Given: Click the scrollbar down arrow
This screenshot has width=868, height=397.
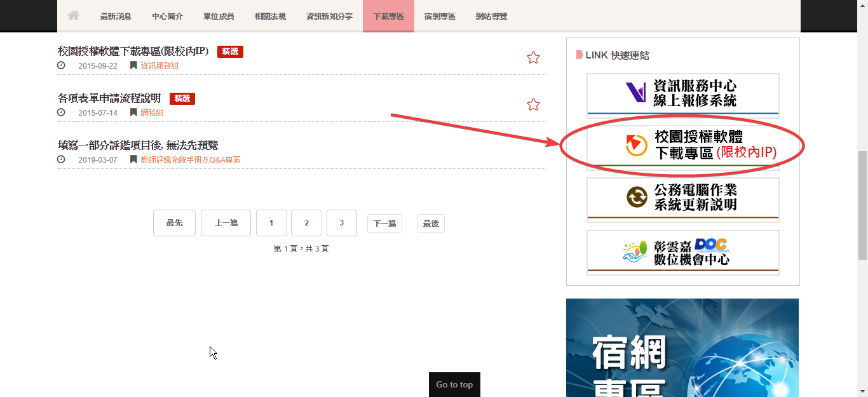Looking at the screenshot, I should tap(862, 391).
